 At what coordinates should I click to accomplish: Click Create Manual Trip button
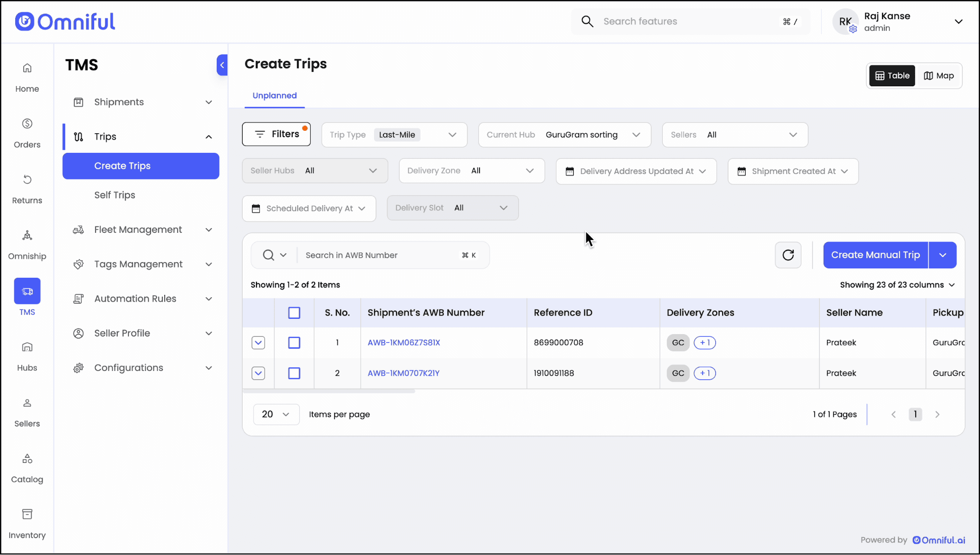(x=875, y=255)
